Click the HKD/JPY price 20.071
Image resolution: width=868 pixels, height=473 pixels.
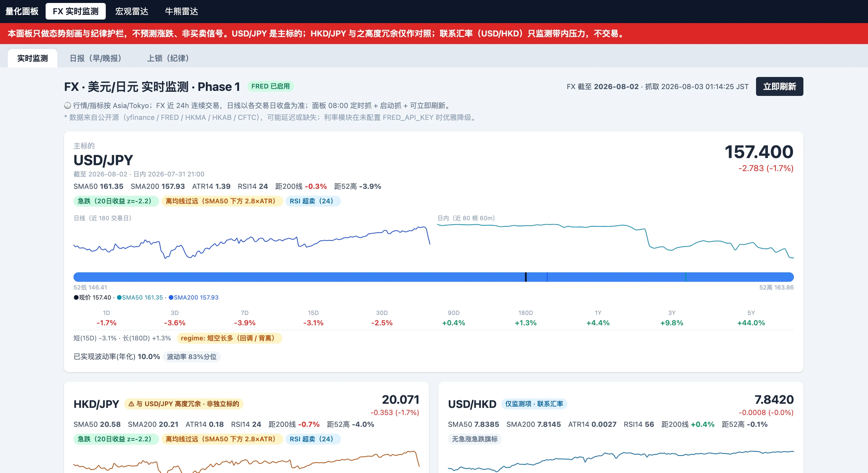click(401, 400)
